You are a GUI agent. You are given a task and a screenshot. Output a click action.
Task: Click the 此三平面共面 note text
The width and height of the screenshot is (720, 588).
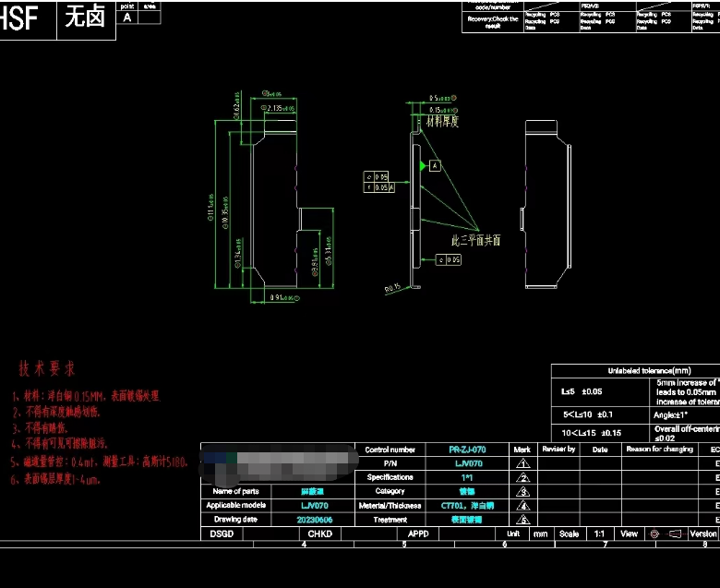tap(475, 239)
